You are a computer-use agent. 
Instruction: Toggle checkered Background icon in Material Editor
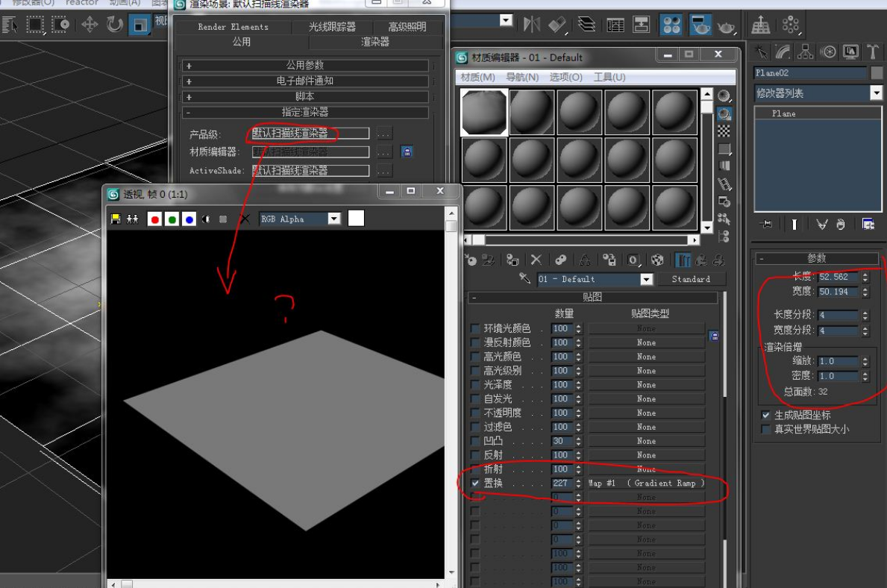pos(724,131)
